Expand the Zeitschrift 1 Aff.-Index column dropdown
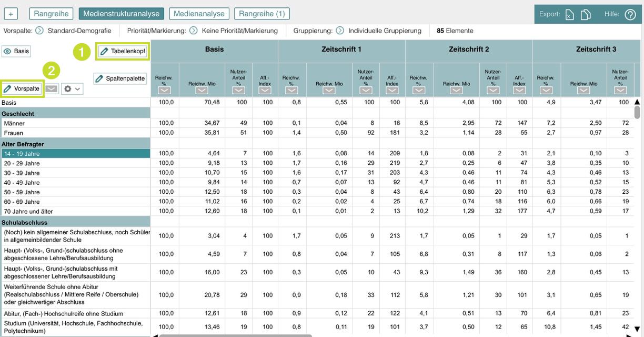The width and height of the screenshot is (644, 337). pyautogui.click(x=391, y=91)
